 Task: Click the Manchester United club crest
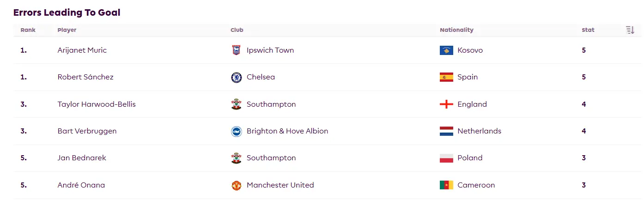236,185
